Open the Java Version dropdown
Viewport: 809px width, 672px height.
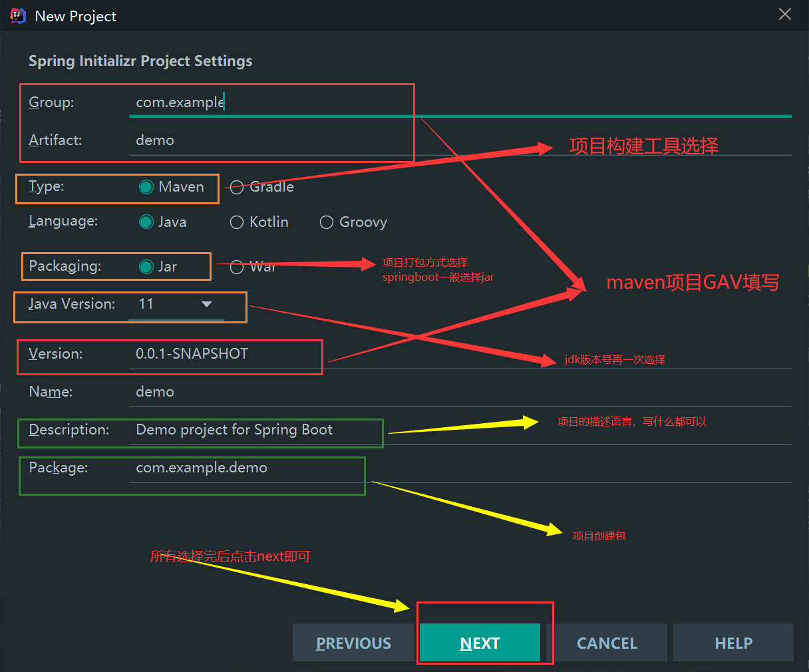[x=176, y=305]
